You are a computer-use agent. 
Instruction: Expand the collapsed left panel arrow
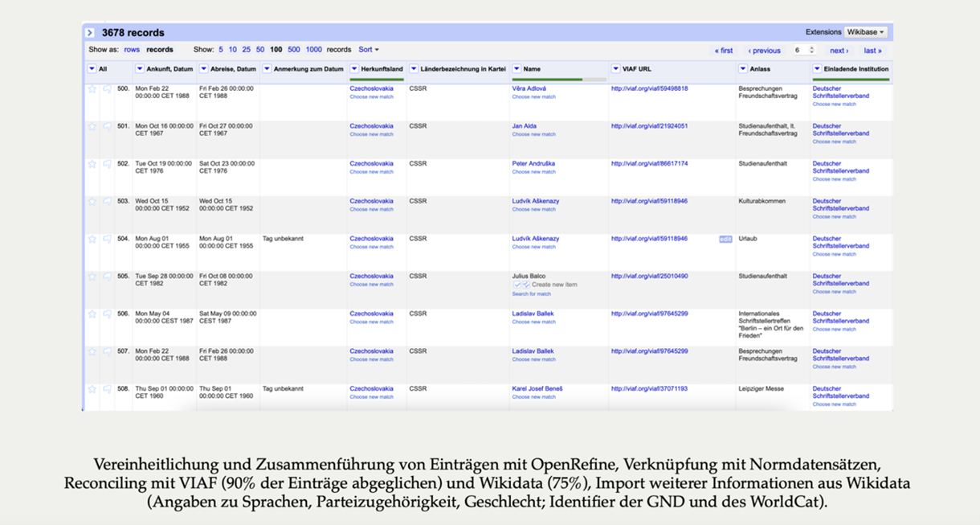pos(90,33)
